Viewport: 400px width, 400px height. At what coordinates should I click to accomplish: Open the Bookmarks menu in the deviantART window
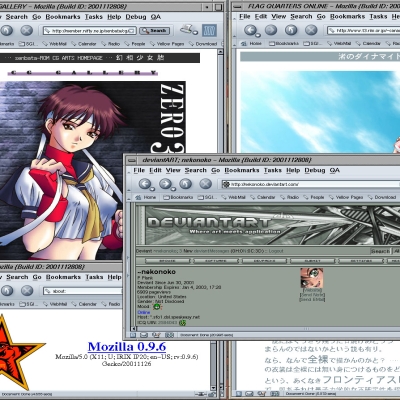click(242, 170)
